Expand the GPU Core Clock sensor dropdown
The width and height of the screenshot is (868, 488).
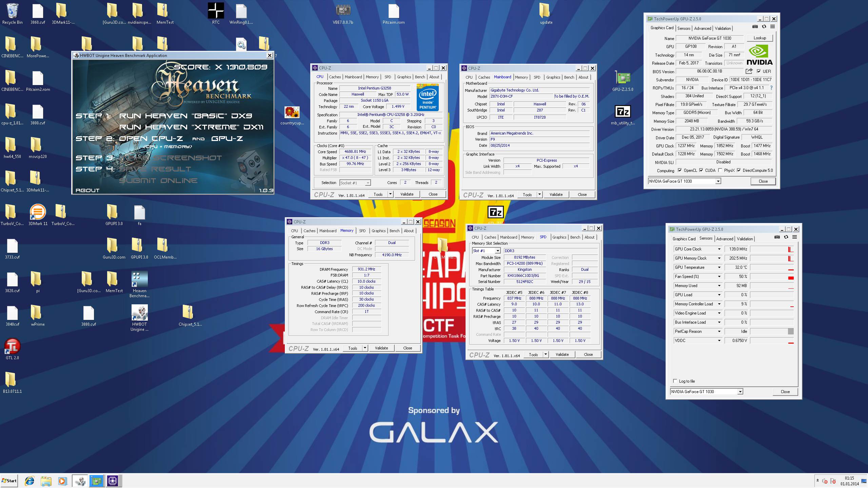(719, 249)
